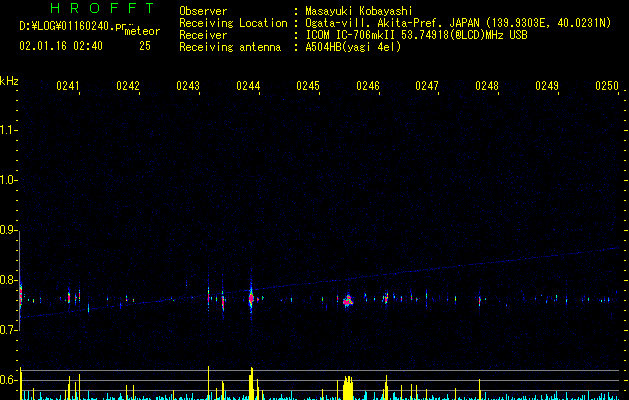This screenshot has width=629, height=400.
Task: Click the Receiver field label
Action: pyautogui.click(x=203, y=35)
